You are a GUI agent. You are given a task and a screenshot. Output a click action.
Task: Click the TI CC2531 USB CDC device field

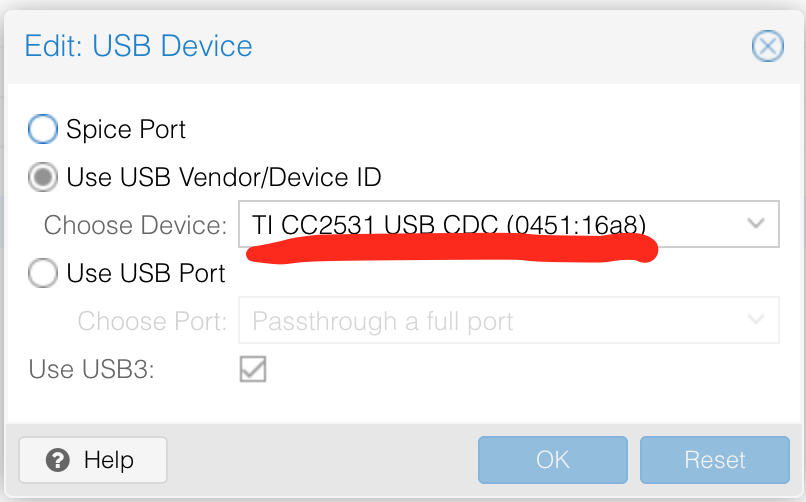coord(509,224)
